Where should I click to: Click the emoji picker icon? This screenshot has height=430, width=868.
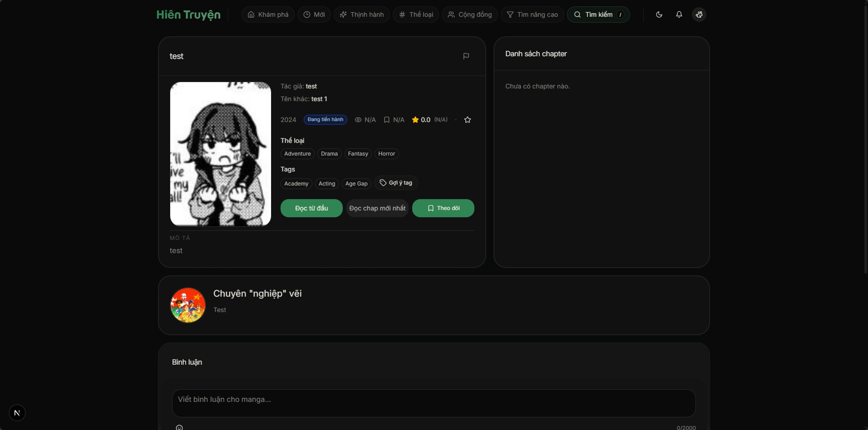pos(179,427)
